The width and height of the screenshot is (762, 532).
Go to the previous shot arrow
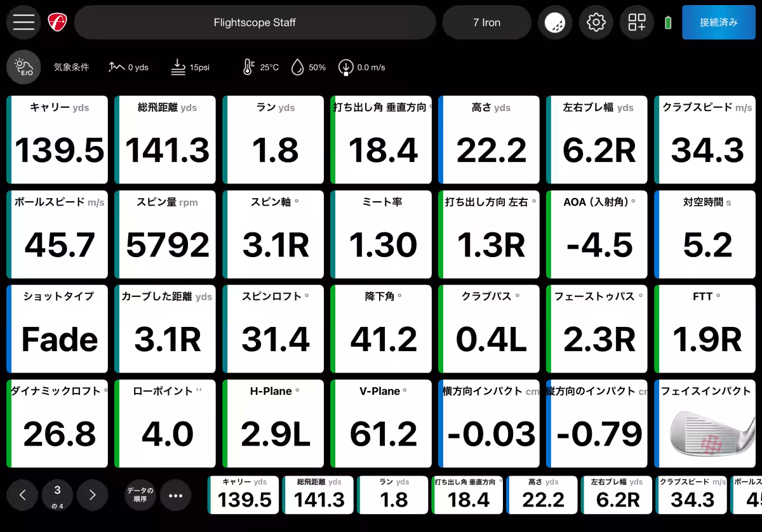[x=23, y=495]
